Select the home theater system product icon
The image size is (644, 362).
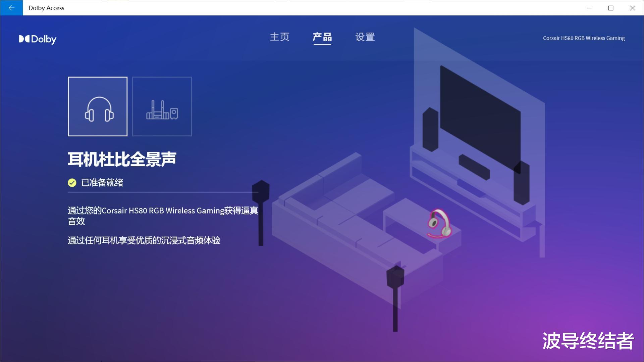[162, 106]
